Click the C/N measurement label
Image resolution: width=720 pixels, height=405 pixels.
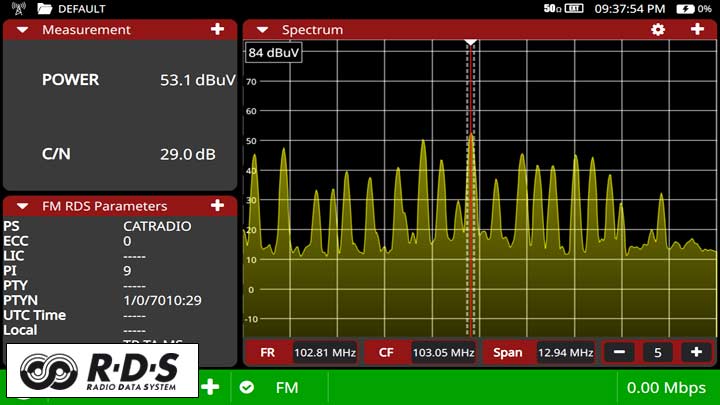click(x=56, y=154)
